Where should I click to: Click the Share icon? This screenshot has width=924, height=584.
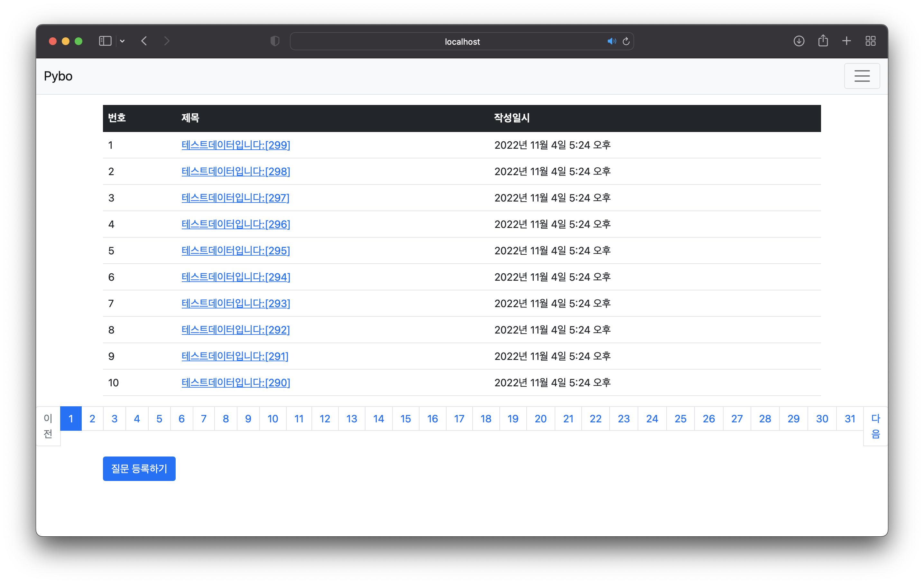click(823, 41)
